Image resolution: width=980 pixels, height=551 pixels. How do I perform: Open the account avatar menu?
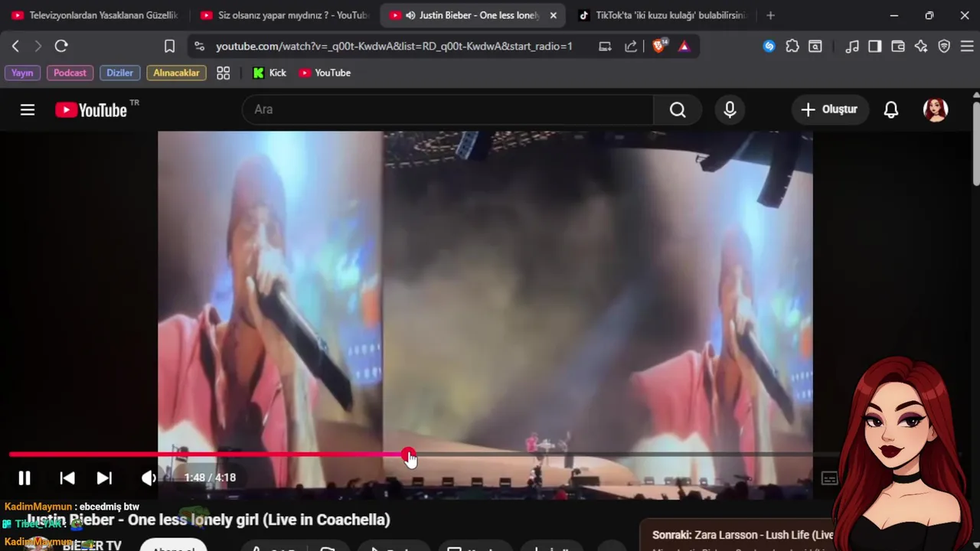(936, 109)
